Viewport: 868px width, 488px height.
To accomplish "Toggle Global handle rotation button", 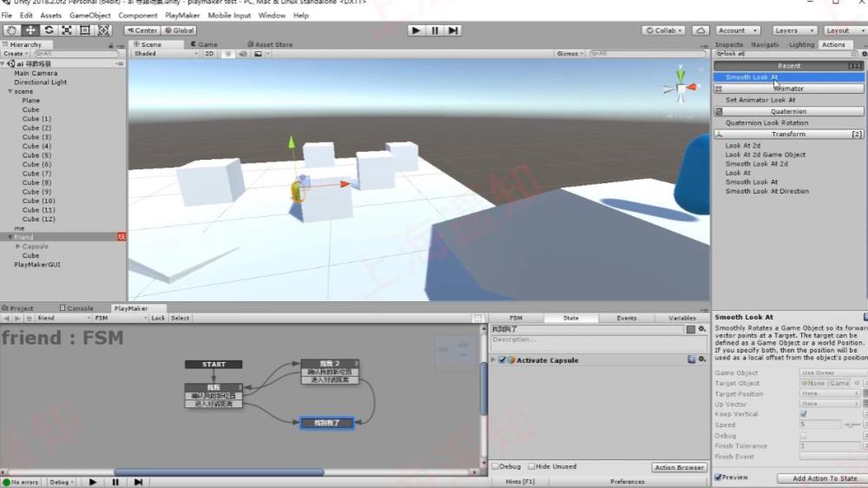I will [x=180, y=30].
